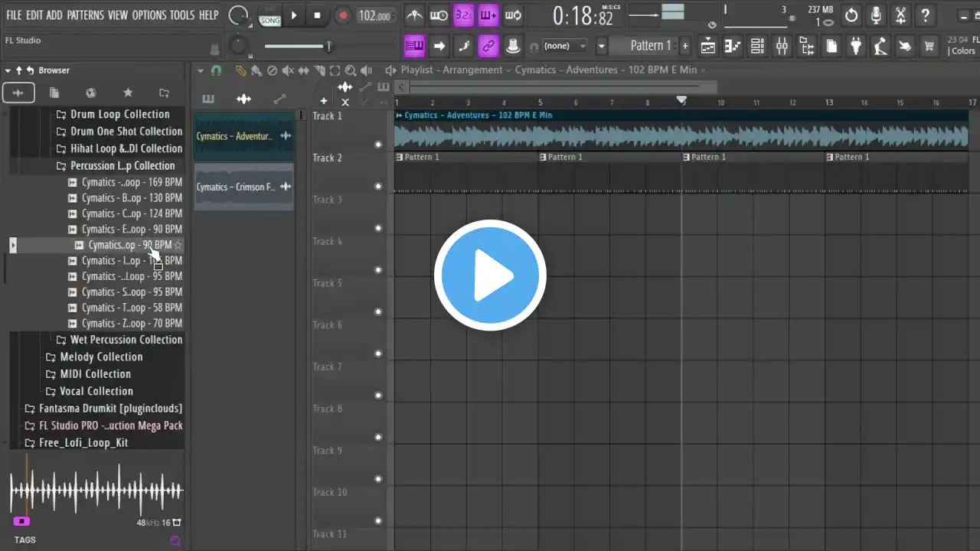Click the shopping cart content library icon
Viewport: 980px width, 551px height.
[929, 46]
